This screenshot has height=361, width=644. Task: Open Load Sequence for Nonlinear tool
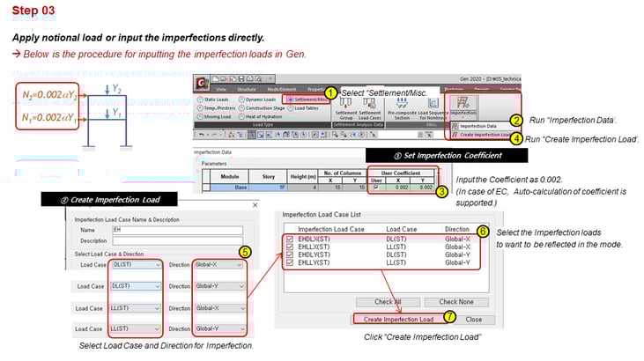[x=433, y=109]
